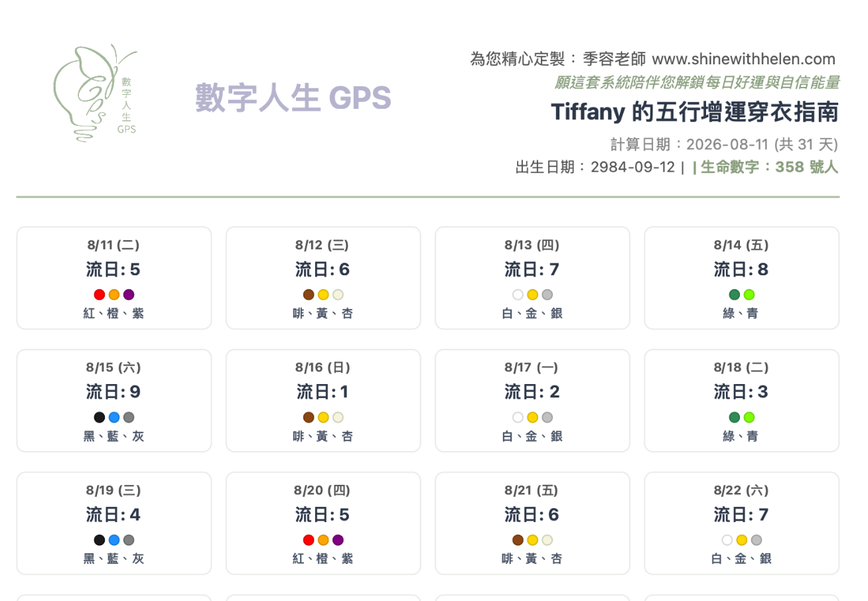Select the 8/18 (二) date header
Image resolution: width=868 pixels, height=601 pixels.
pyautogui.click(x=741, y=367)
